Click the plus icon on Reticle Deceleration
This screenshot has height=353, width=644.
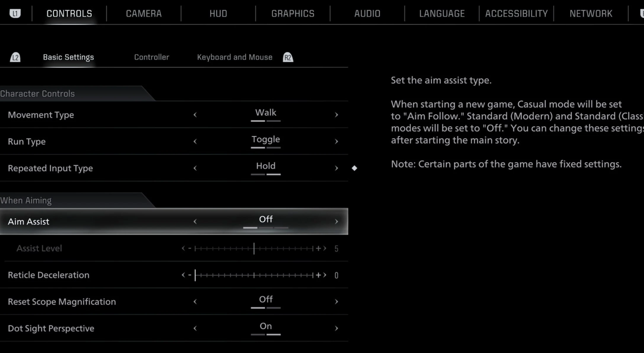point(318,275)
